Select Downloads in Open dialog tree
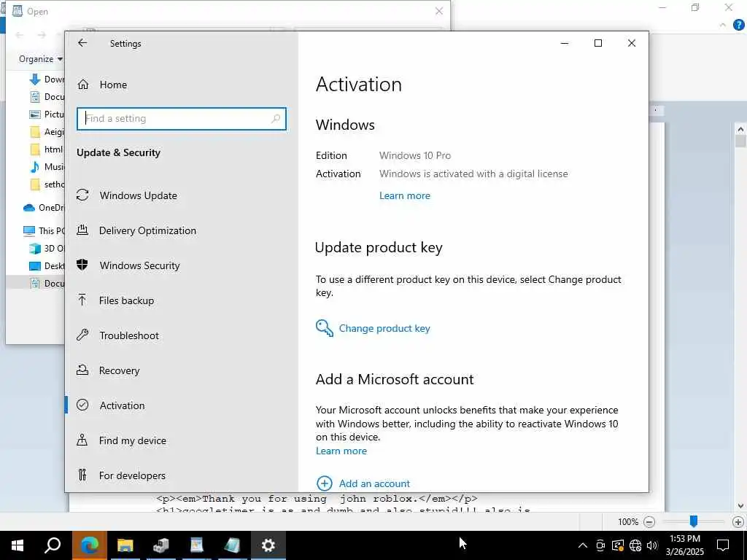 [47, 79]
